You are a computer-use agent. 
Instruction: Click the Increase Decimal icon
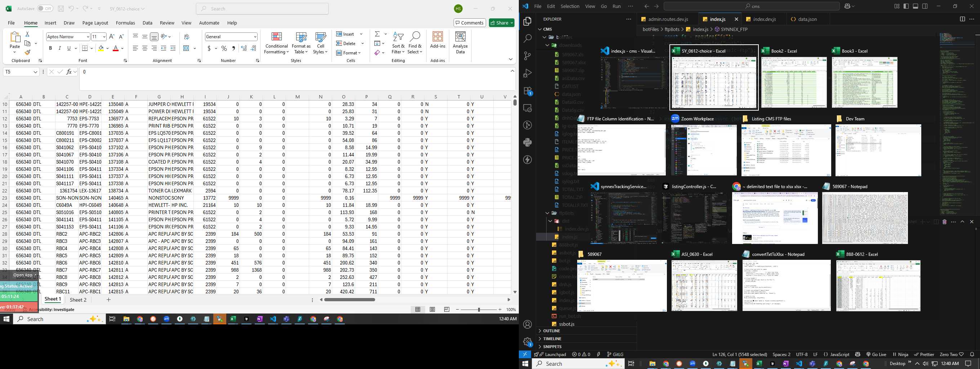pos(244,48)
